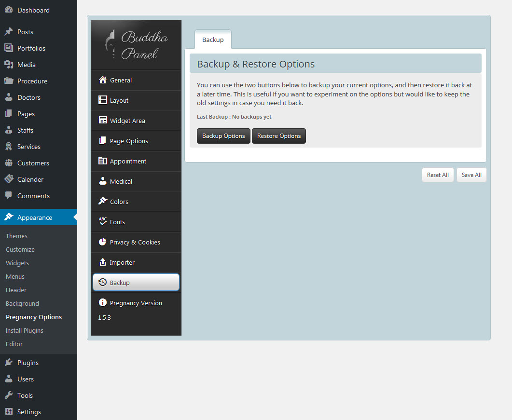Open the Layout settings section
Image resolution: width=512 pixels, height=420 pixels.
pyautogui.click(x=119, y=100)
